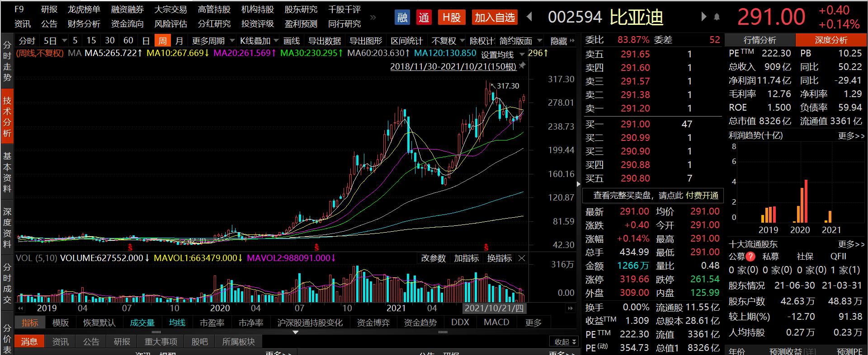
Task: Go to previous stock with left arrow
Action: point(529,17)
